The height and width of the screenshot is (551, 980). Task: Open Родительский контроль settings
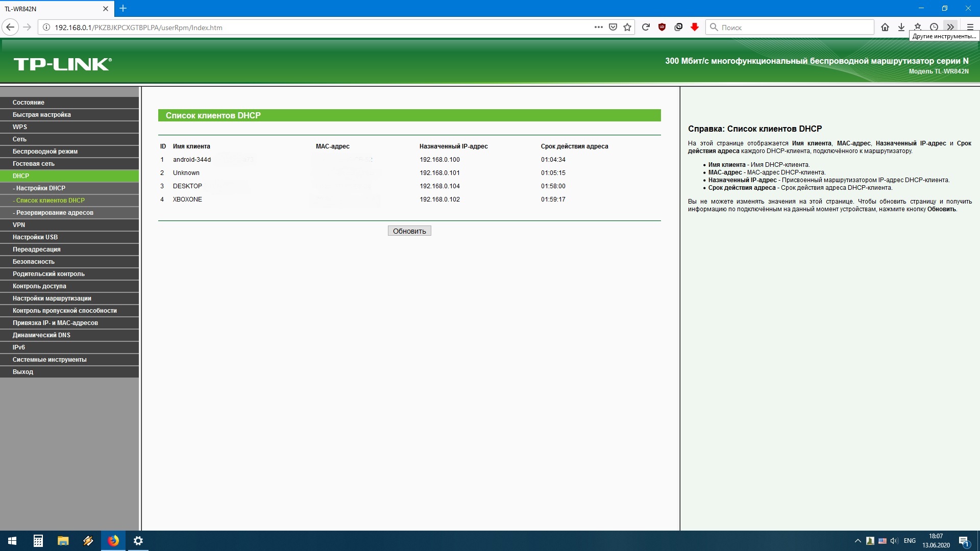(48, 273)
